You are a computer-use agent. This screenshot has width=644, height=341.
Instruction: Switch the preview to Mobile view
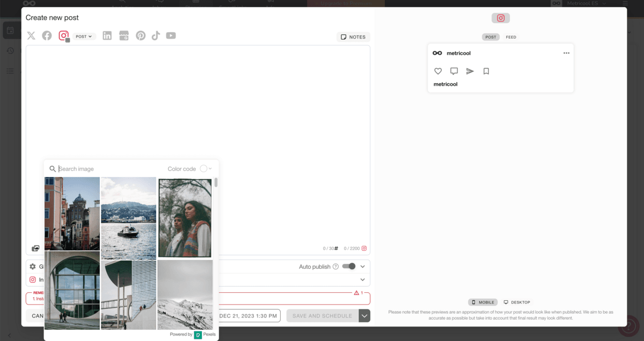point(482,302)
